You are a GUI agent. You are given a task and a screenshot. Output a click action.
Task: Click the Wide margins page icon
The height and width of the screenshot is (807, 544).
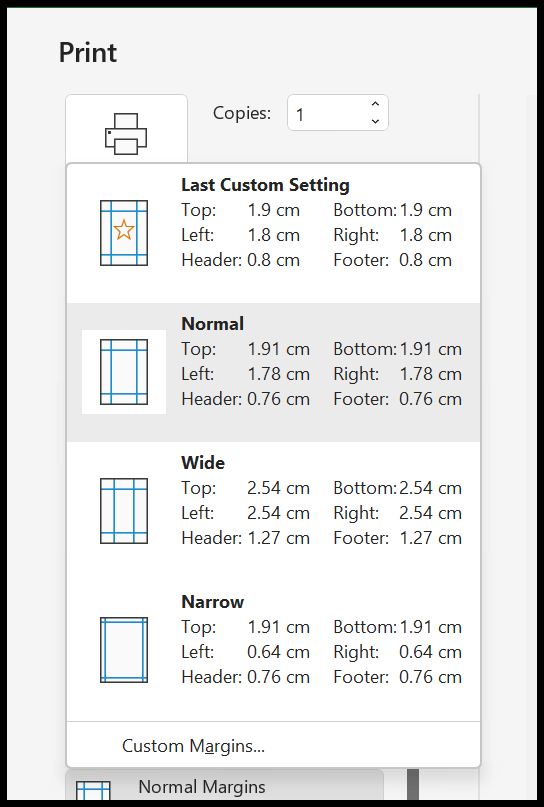(124, 511)
